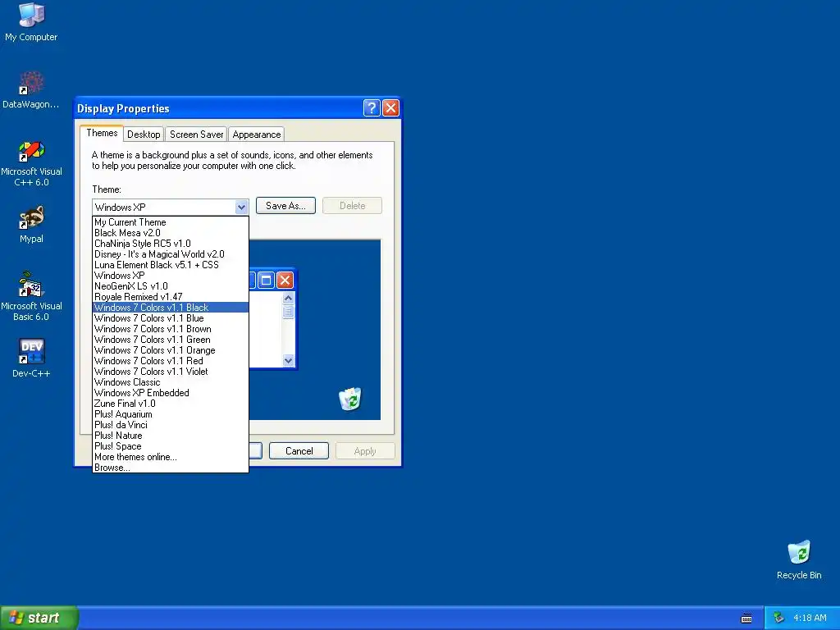Image resolution: width=840 pixels, height=630 pixels.
Task: Switch to the Desktop tab
Action: (x=144, y=135)
